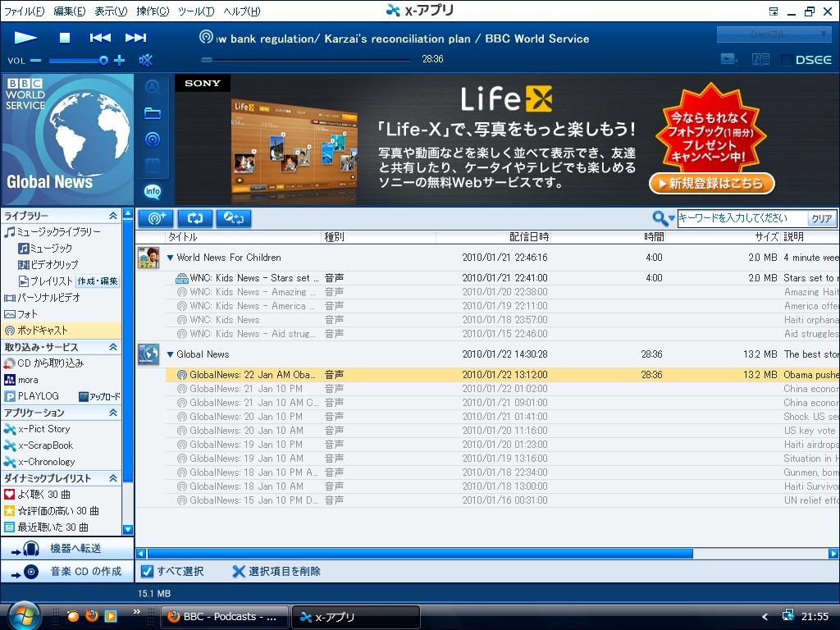Open the Edit menu (編集)
The width and height of the screenshot is (840, 630).
[69, 11]
